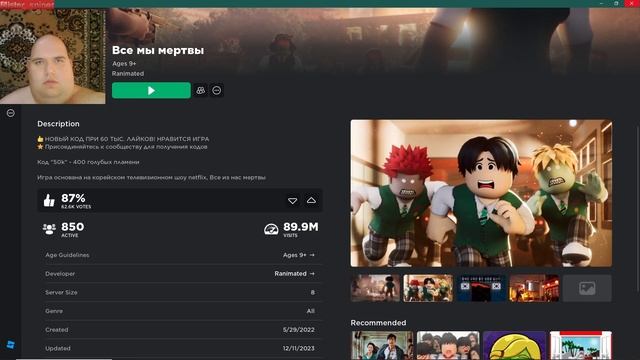The image size is (640, 360).
Task: Click the Server Size row value
Action: [x=313, y=292]
